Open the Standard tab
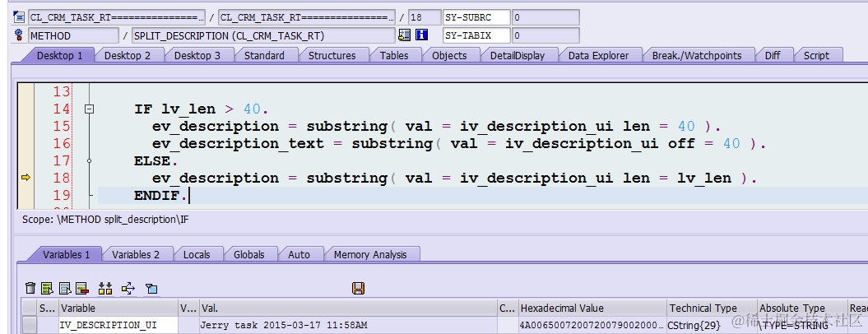Screen dimensions: 868x334 [264, 55]
